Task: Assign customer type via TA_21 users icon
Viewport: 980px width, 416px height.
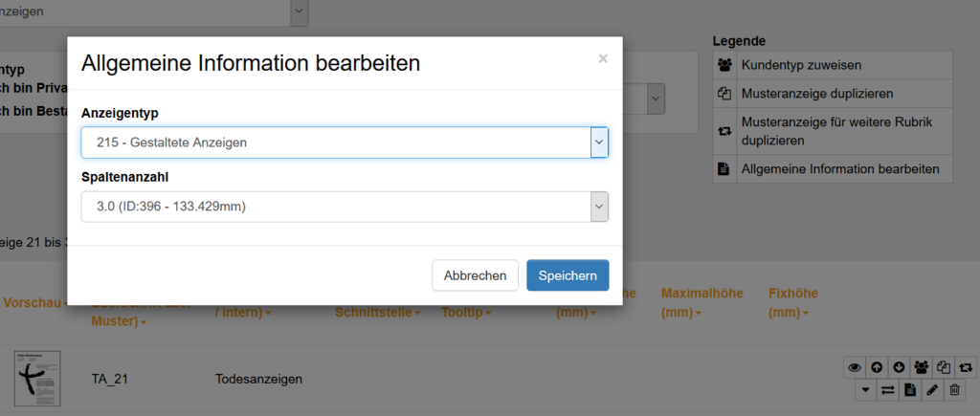Action: point(922,367)
